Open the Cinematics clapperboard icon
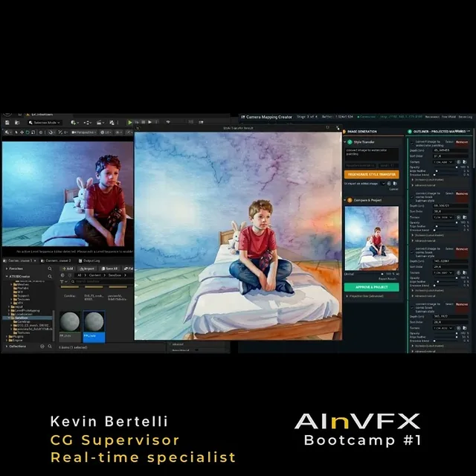 (x=99, y=122)
